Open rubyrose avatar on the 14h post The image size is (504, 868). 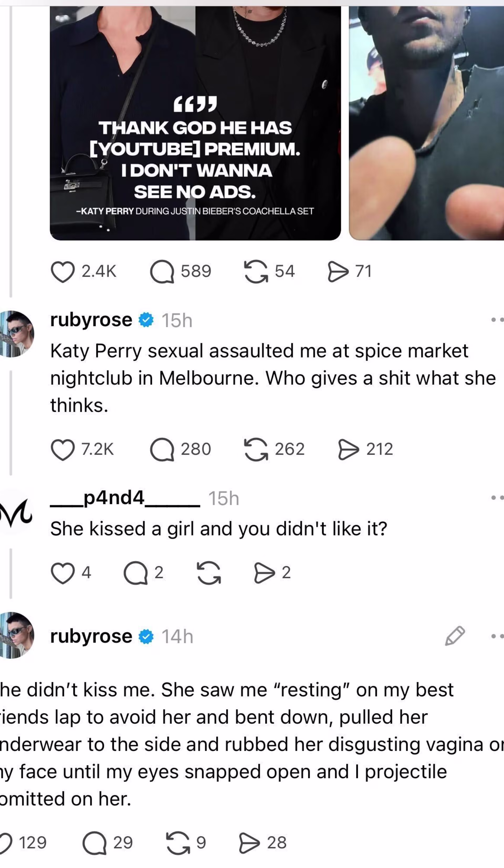pos(17,635)
